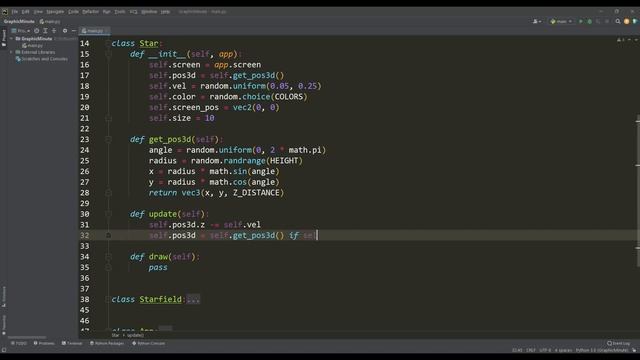The height and width of the screenshot is (360, 640).
Task: Open the Help menu
Action: coord(165,12)
